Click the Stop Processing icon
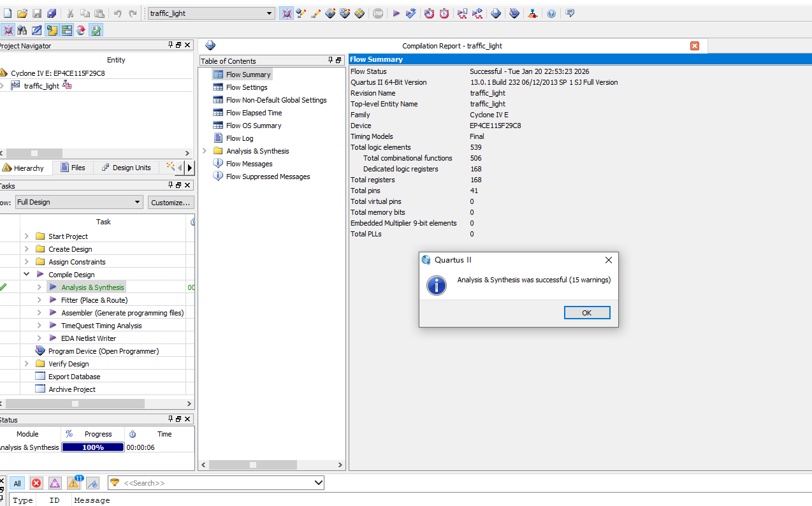The image size is (812, 506). click(378, 13)
